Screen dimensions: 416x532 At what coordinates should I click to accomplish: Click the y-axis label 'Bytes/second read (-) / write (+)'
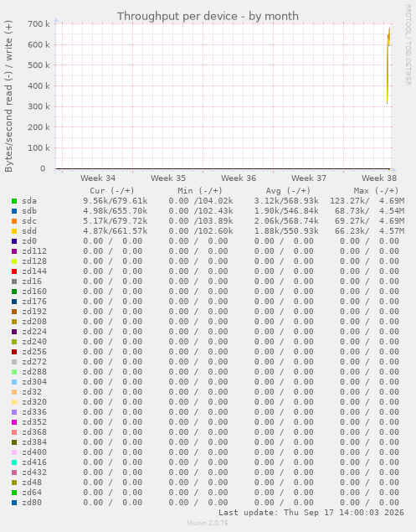click(8, 96)
